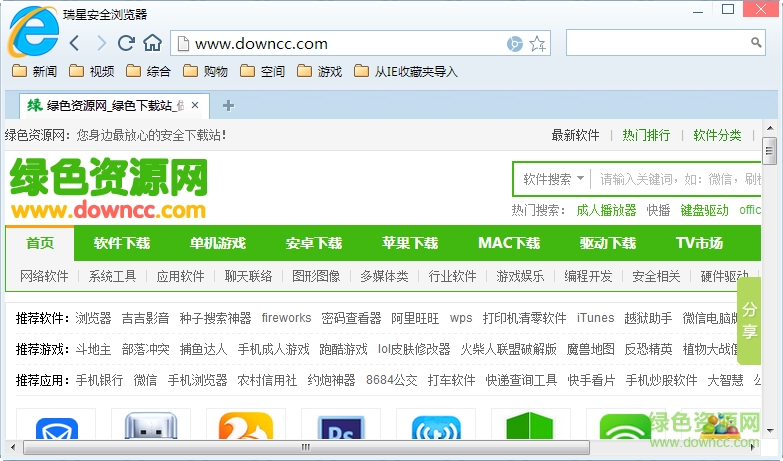Click the green 分享 side button
This screenshot has width=783, height=461.
pyautogui.click(x=749, y=320)
